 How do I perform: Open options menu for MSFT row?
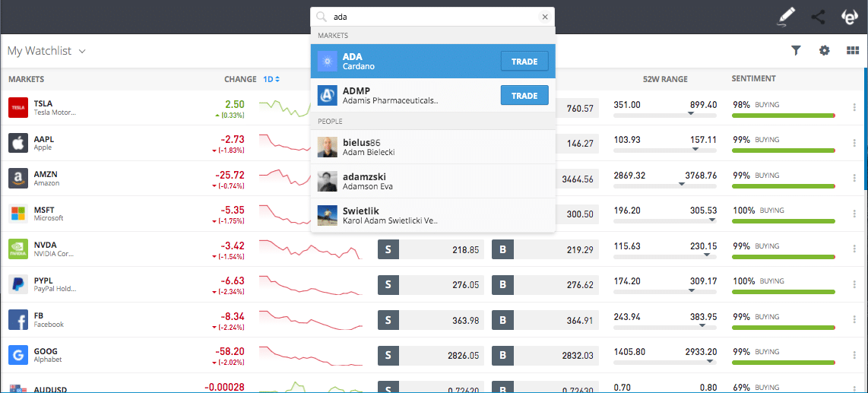855,214
